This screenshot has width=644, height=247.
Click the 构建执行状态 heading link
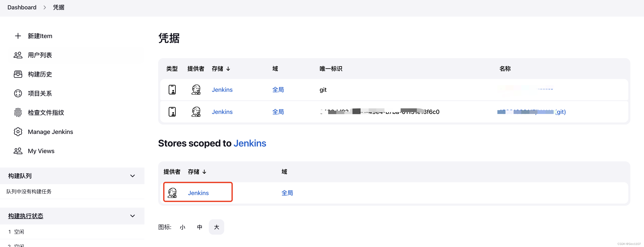point(26,216)
